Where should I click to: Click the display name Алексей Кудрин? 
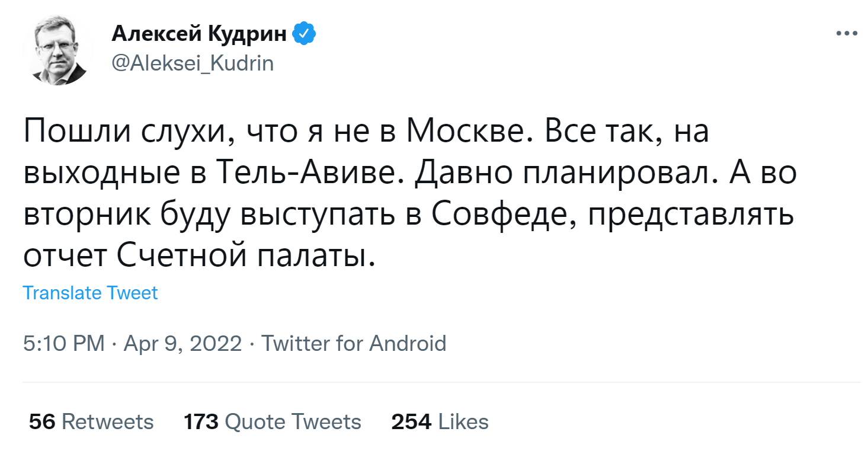click(x=200, y=35)
